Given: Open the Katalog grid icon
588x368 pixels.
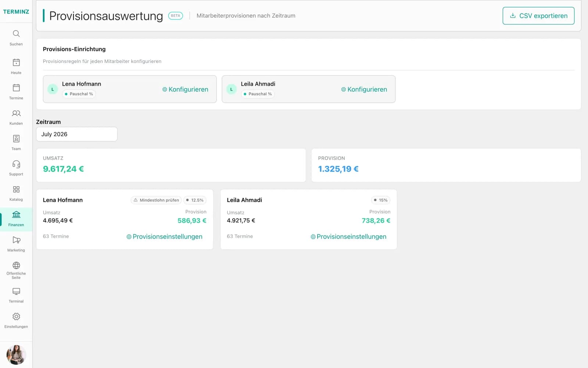Looking at the screenshot, I should click(16, 190).
